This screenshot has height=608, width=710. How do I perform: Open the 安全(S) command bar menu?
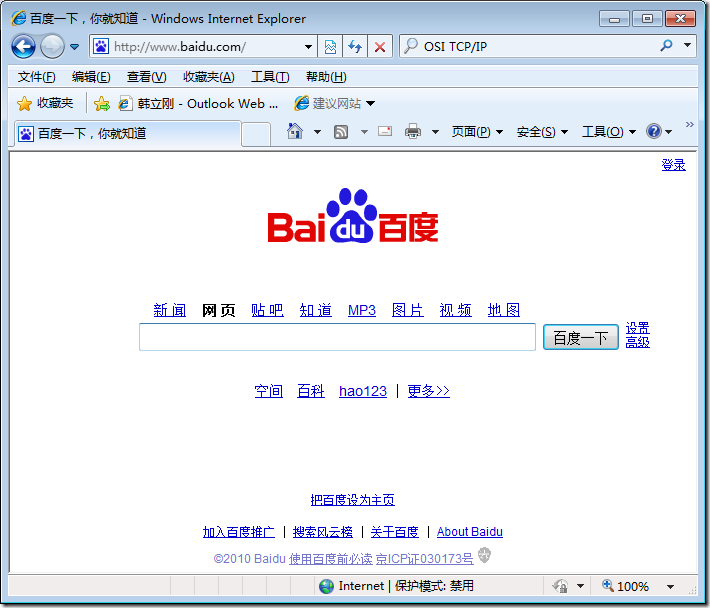coord(542,132)
